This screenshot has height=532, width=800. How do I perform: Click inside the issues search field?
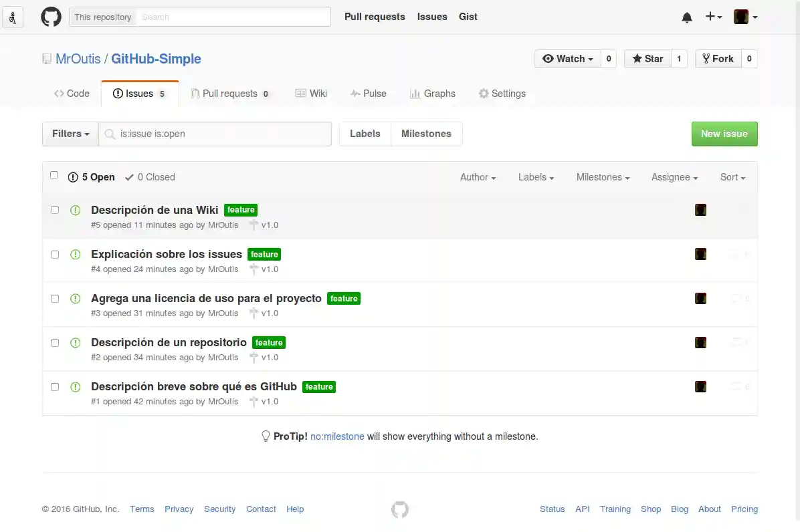(214, 134)
